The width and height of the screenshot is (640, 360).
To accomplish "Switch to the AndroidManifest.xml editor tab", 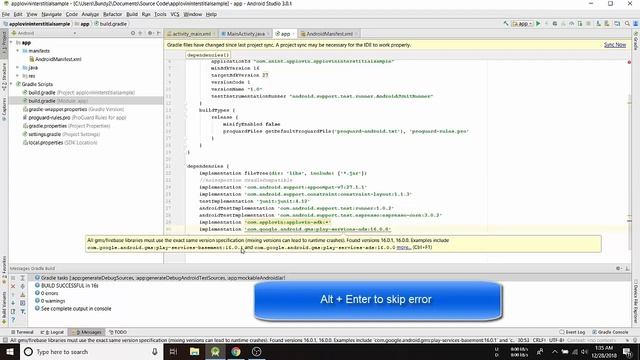I will click(329, 33).
